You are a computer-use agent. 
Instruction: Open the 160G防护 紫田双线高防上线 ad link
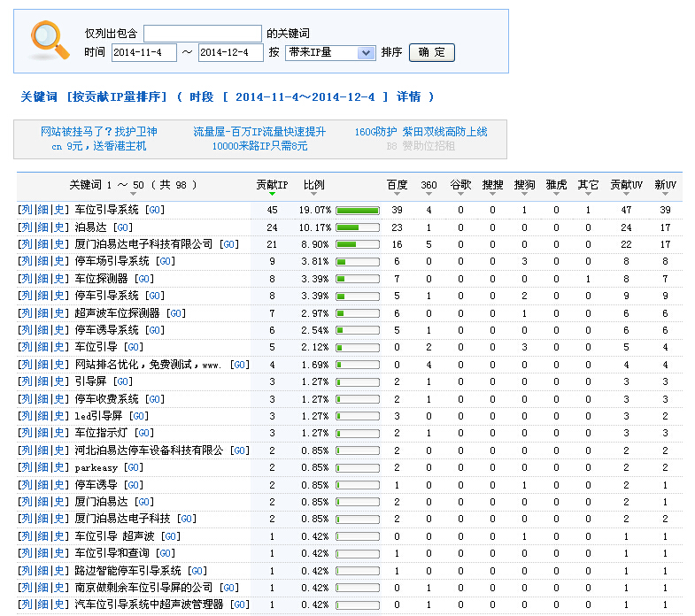coord(421,132)
